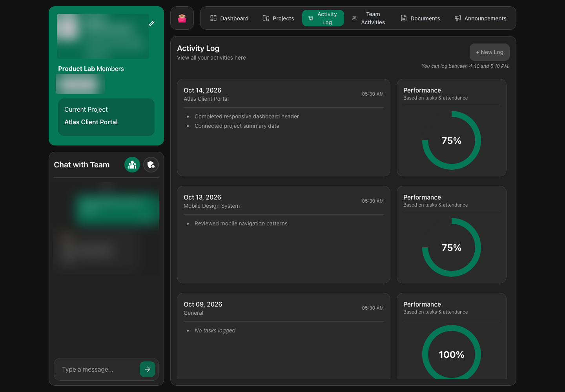Click the pencil edit icon on profile card
The image size is (565, 392).
pyautogui.click(x=151, y=24)
